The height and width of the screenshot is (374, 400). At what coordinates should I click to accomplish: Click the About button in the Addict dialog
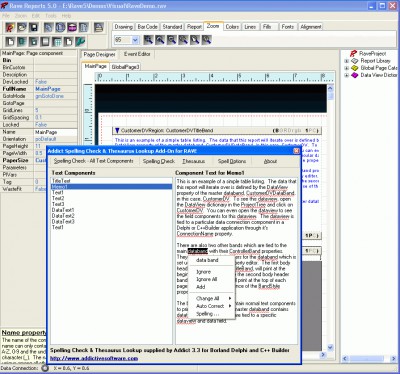[x=270, y=161]
